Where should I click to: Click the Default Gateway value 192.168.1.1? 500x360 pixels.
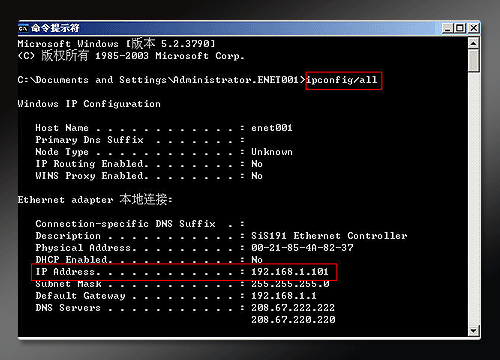click(284, 296)
